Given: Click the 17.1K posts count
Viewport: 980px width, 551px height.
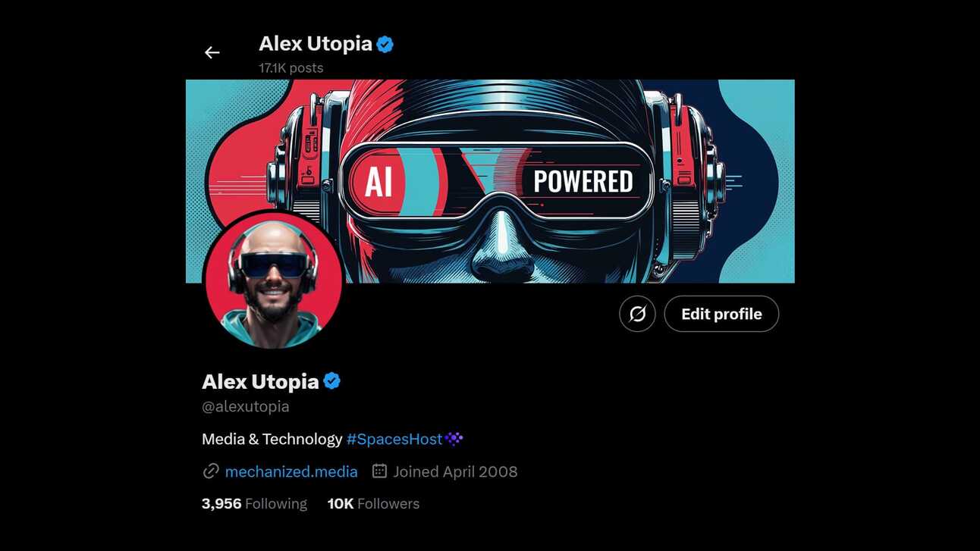Looking at the screenshot, I should click(x=291, y=67).
